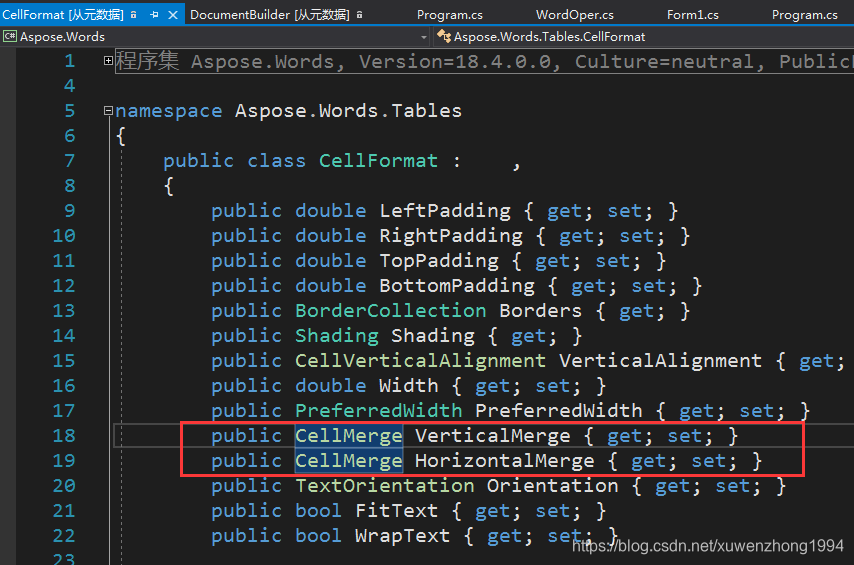Image resolution: width=854 pixels, height=565 pixels.
Task: Click the Width property name
Action: (x=408, y=386)
